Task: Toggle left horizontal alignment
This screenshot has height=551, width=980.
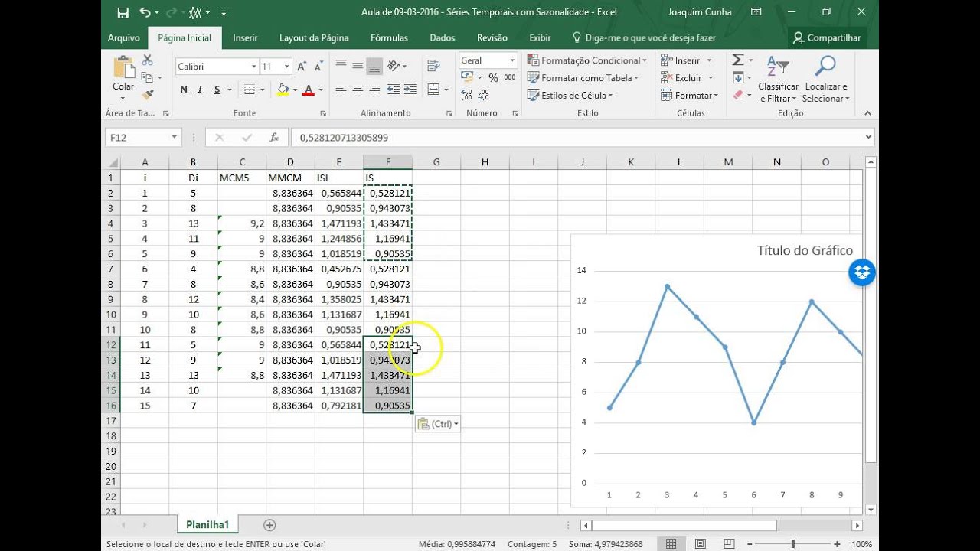Action: tap(341, 90)
